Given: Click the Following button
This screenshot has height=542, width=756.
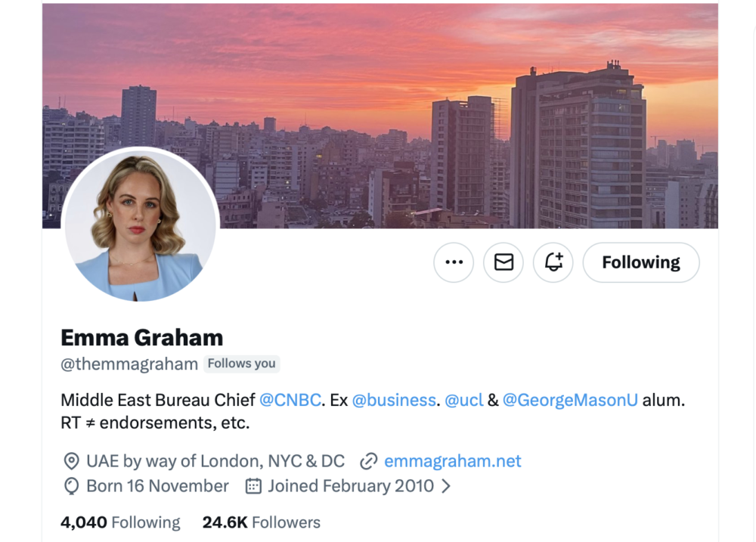Looking at the screenshot, I should 641,262.
